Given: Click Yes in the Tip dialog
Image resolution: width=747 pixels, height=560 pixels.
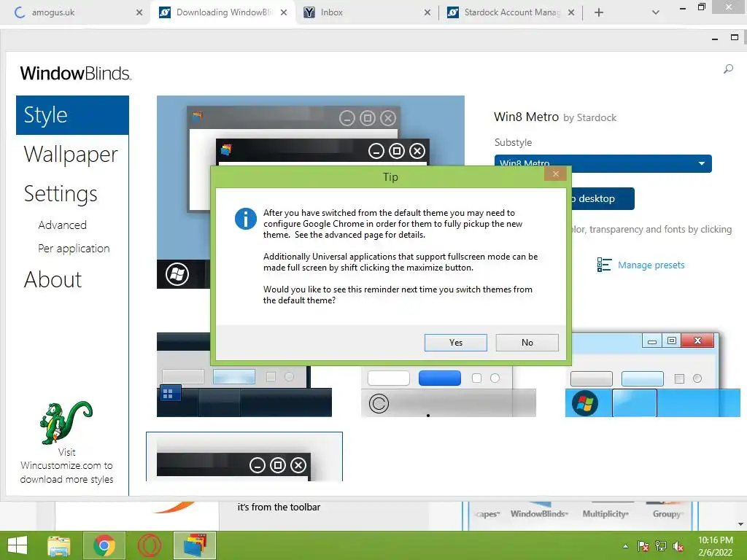Looking at the screenshot, I should (x=455, y=343).
